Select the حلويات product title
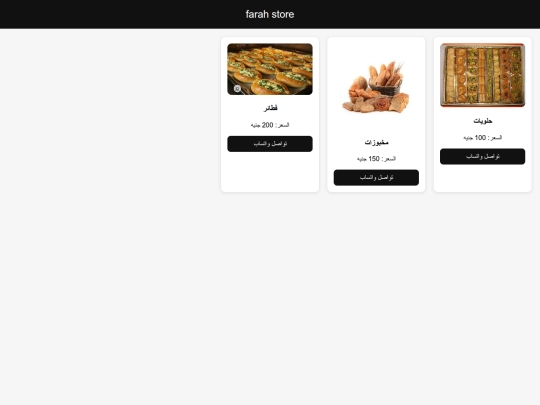This screenshot has width=540, height=405. click(x=482, y=121)
